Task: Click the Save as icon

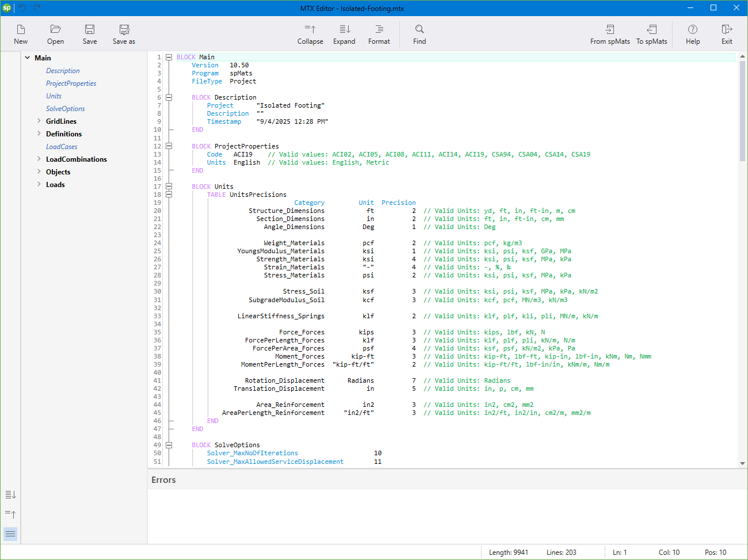Action: (123, 33)
